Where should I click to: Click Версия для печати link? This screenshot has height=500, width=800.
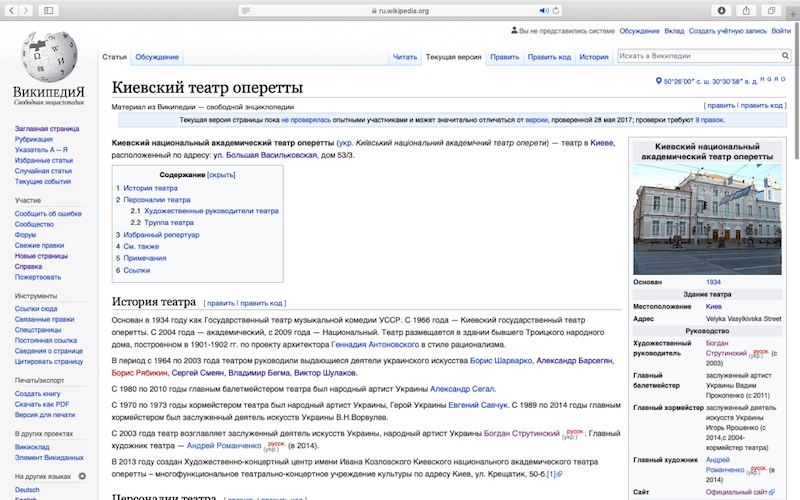[45, 415]
